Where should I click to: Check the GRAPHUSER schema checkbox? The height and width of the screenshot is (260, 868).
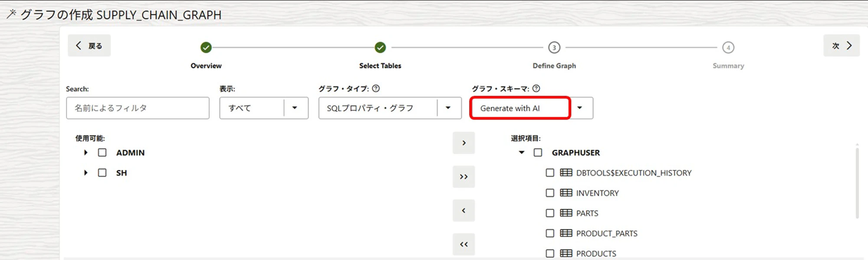pyautogui.click(x=538, y=153)
